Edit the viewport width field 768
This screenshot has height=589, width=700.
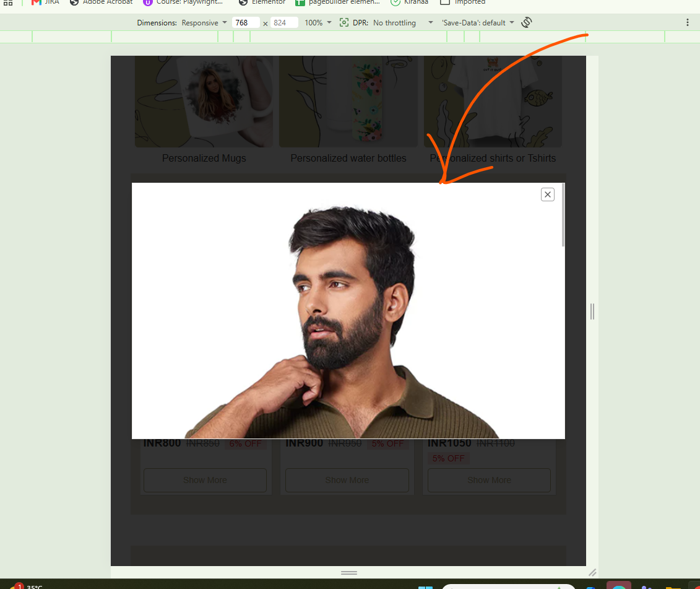246,23
